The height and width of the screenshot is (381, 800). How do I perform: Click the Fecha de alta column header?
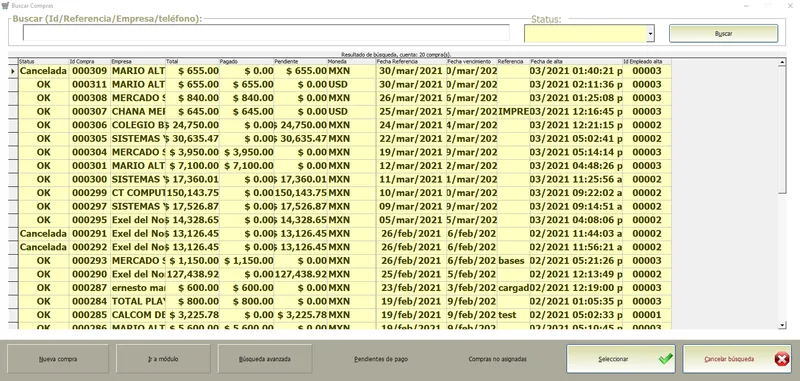576,61
